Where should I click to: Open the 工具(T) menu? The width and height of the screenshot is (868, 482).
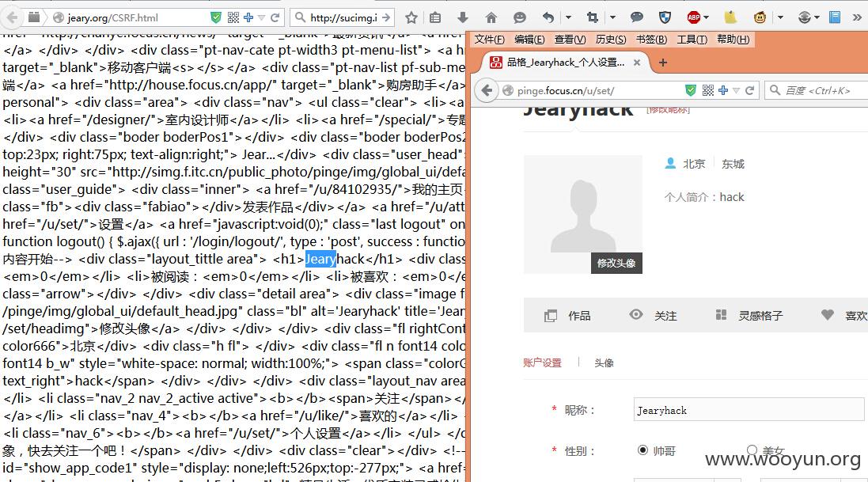coord(692,40)
